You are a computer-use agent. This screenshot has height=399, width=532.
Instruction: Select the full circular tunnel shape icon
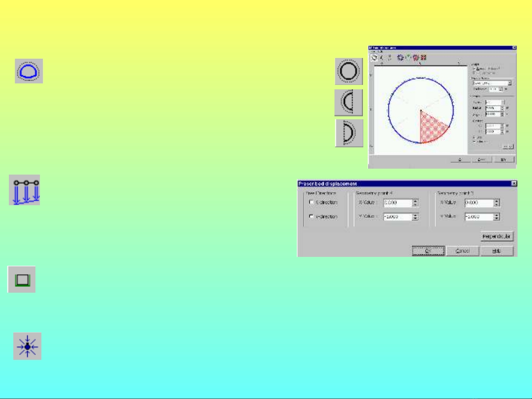(349, 71)
